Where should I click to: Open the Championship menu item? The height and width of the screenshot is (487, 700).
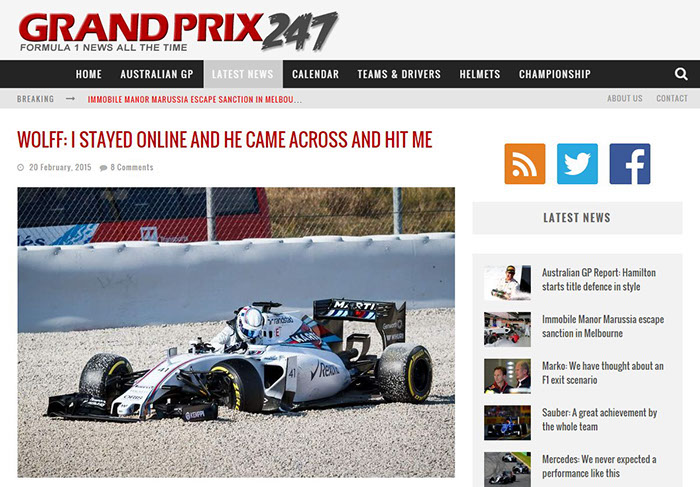pos(555,74)
